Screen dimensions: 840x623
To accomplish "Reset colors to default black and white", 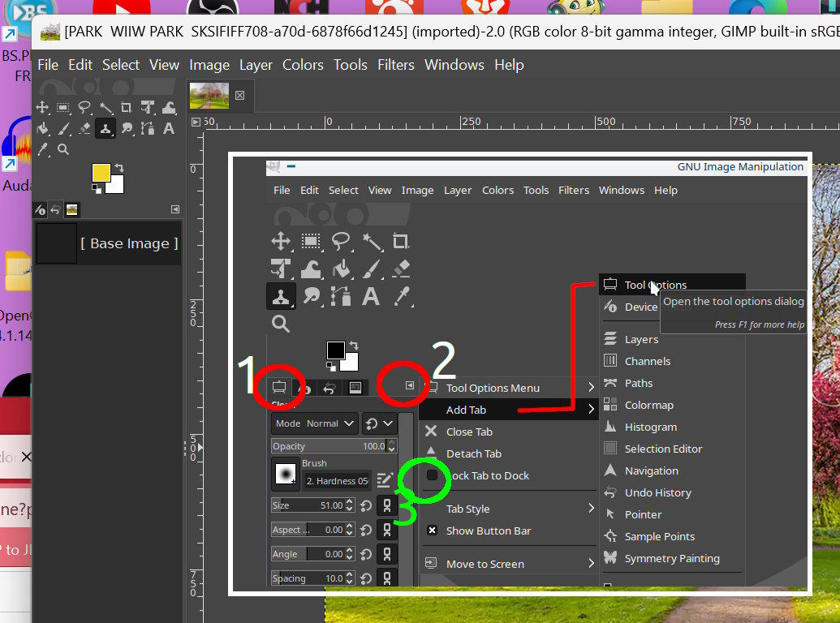I will click(97, 188).
